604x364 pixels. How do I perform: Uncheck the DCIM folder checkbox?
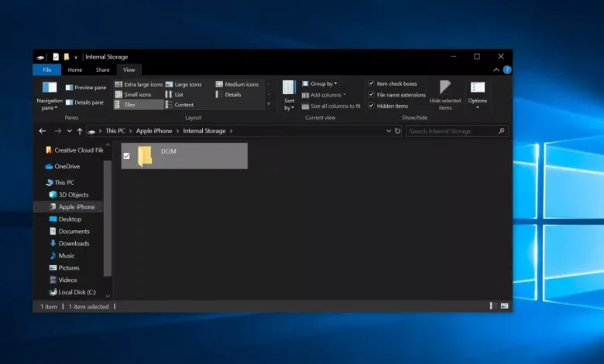point(127,156)
